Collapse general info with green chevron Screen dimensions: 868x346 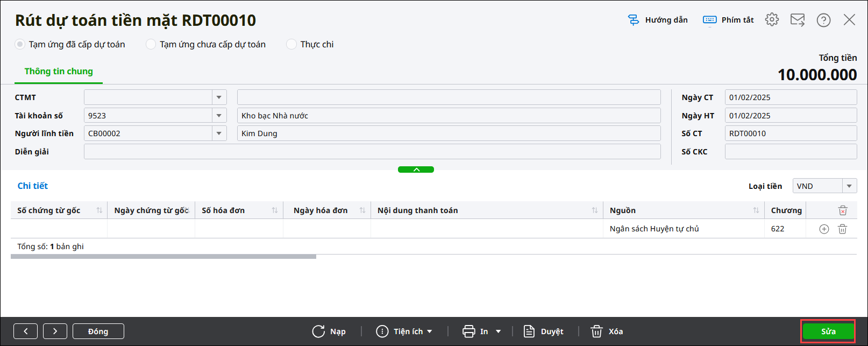(x=416, y=170)
